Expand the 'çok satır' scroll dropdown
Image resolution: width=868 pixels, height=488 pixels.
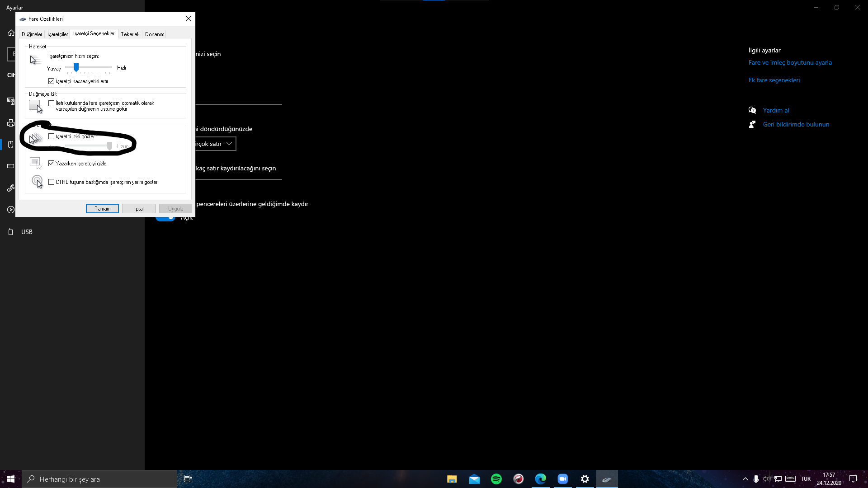215,144
